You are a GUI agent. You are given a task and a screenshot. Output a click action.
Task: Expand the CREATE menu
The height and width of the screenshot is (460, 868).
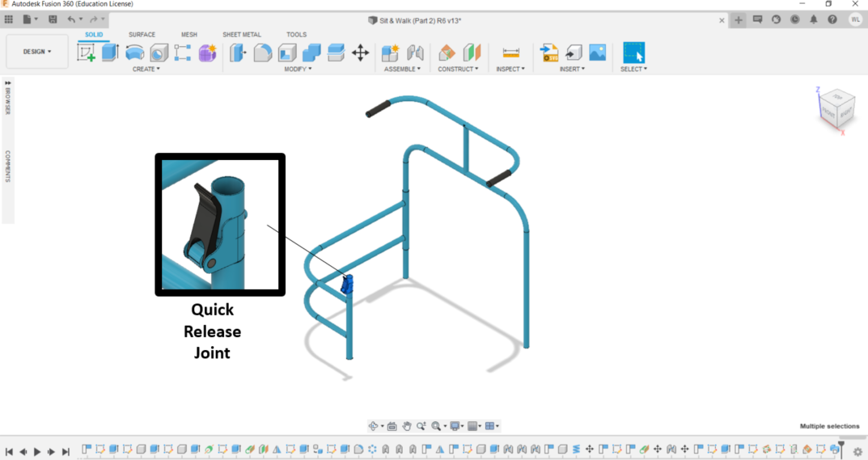pyautogui.click(x=146, y=69)
